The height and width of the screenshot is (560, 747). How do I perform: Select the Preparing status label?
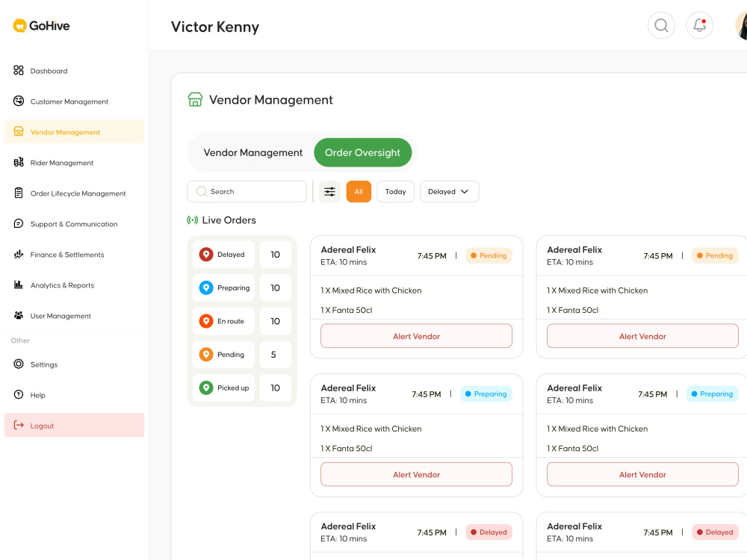(x=233, y=287)
